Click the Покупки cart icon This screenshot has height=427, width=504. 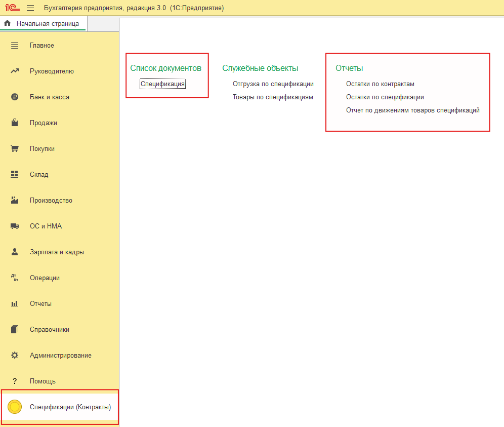tap(15, 148)
